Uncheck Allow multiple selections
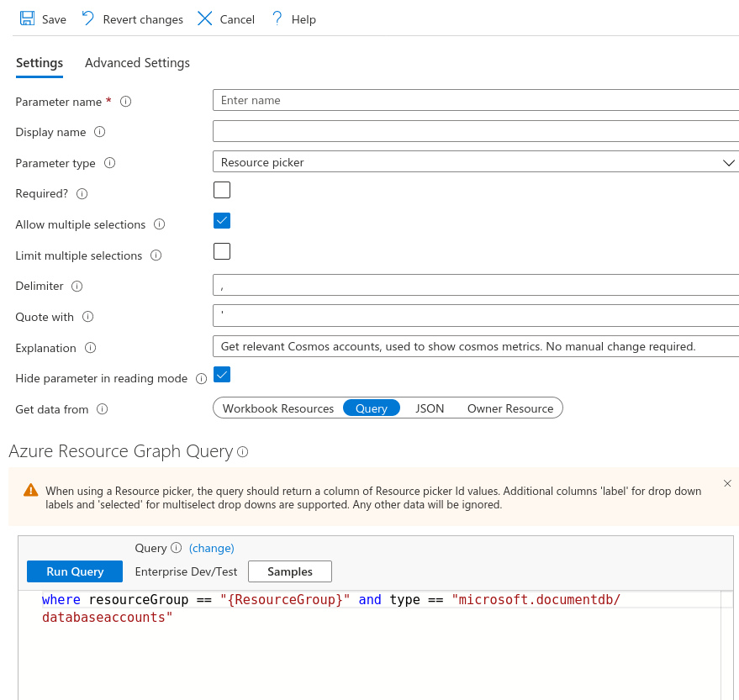 coord(222,221)
